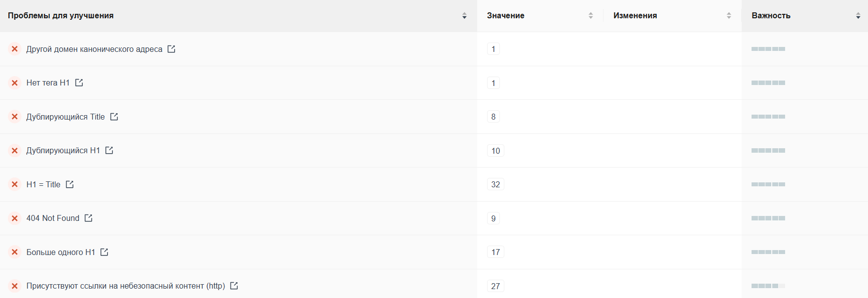Toggle sort arrows in 'Изменения' column
Image resolution: width=868 pixels, height=298 pixels.
(x=729, y=16)
